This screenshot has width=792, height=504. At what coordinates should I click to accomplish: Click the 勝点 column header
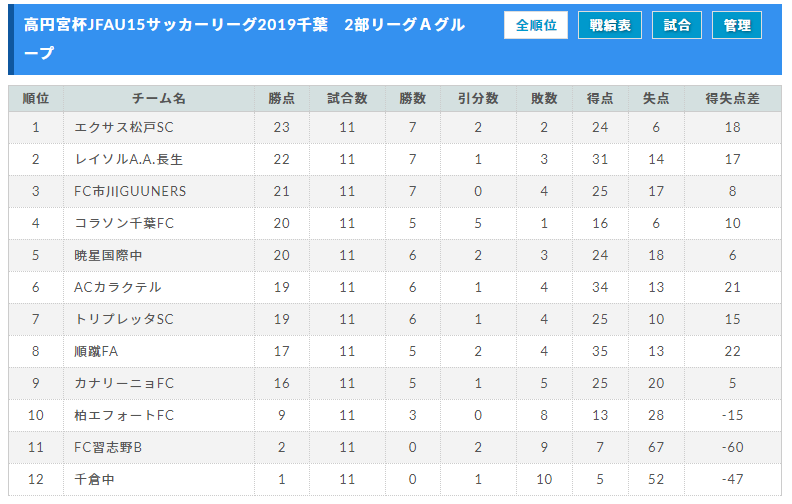coord(281,98)
